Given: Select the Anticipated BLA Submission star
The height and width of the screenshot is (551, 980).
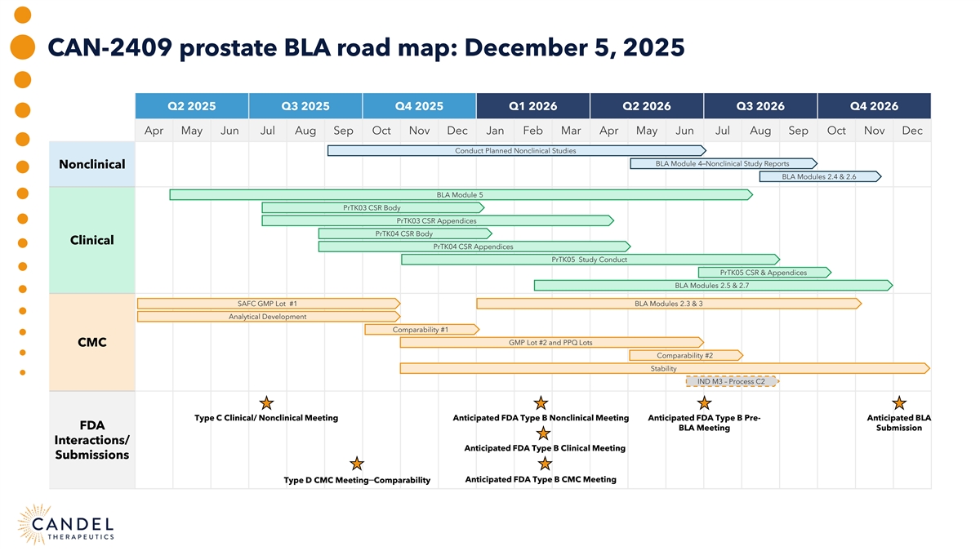Looking at the screenshot, I should [x=899, y=402].
